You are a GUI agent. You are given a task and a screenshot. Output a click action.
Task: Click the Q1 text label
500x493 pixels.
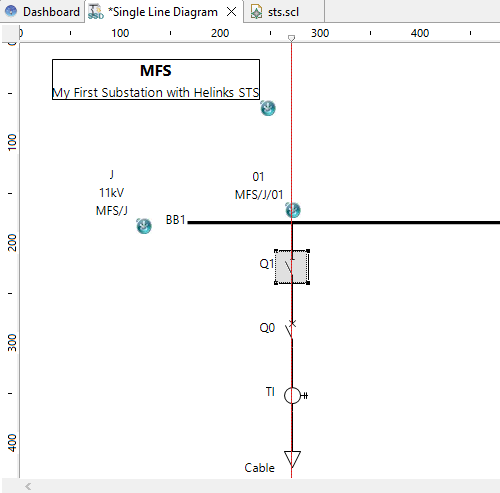tap(267, 264)
